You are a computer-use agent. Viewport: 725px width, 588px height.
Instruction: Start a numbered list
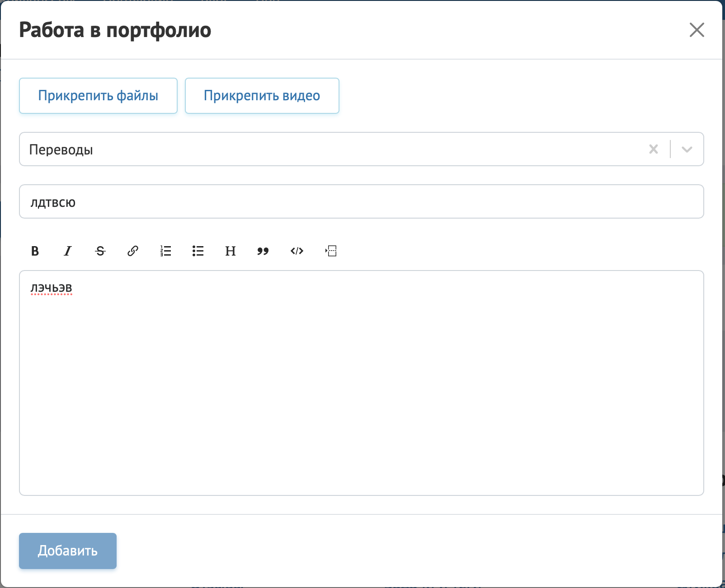[165, 251]
